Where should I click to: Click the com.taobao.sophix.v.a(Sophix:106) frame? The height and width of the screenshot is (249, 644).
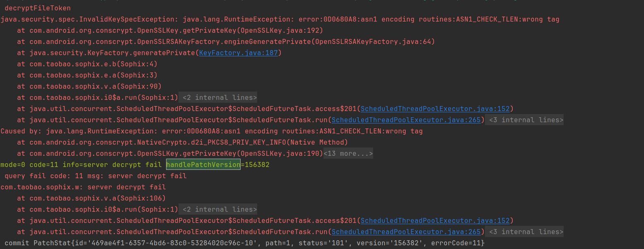pyautogui.click(x=92, y=198)
